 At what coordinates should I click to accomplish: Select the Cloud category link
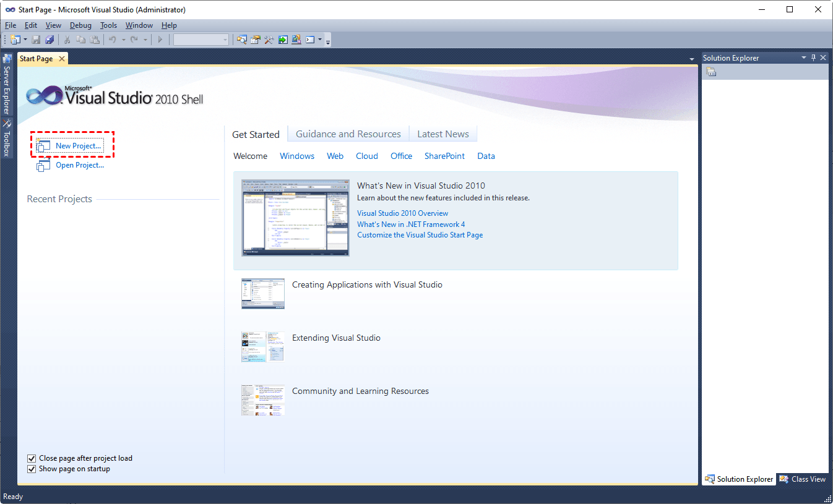367,156
